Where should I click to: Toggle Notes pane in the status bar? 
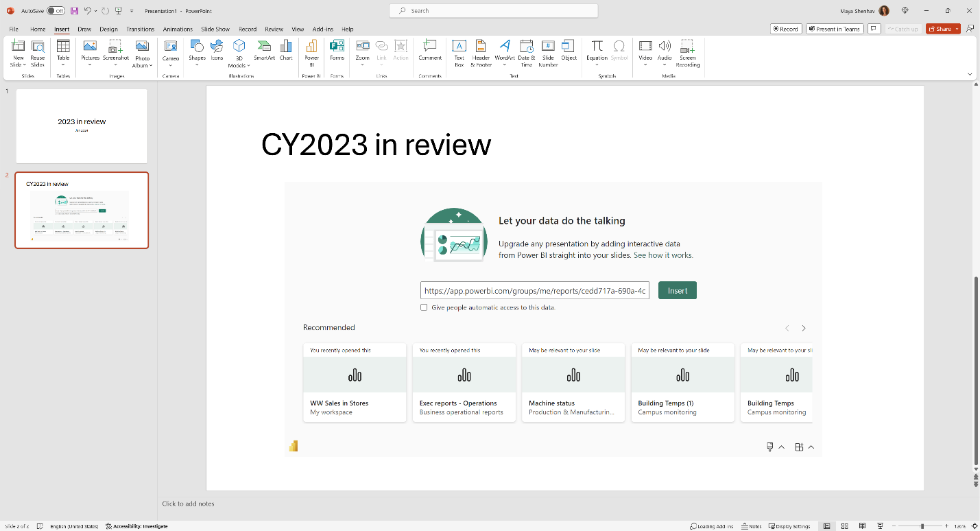[x=750, y=526]
